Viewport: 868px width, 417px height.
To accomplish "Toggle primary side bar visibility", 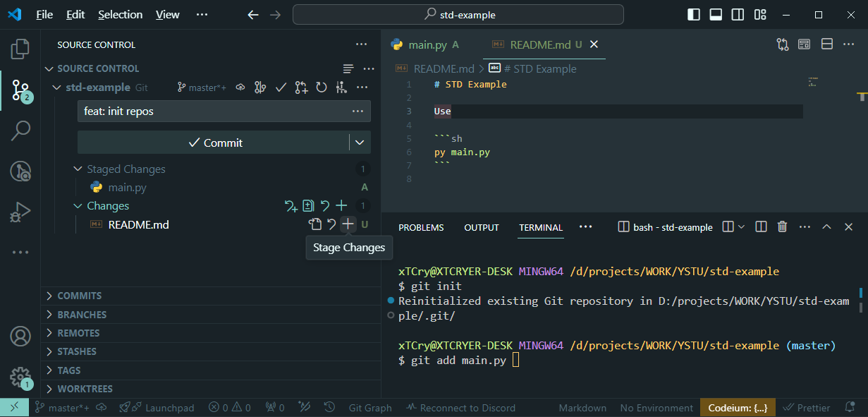I will coord(694,14).
